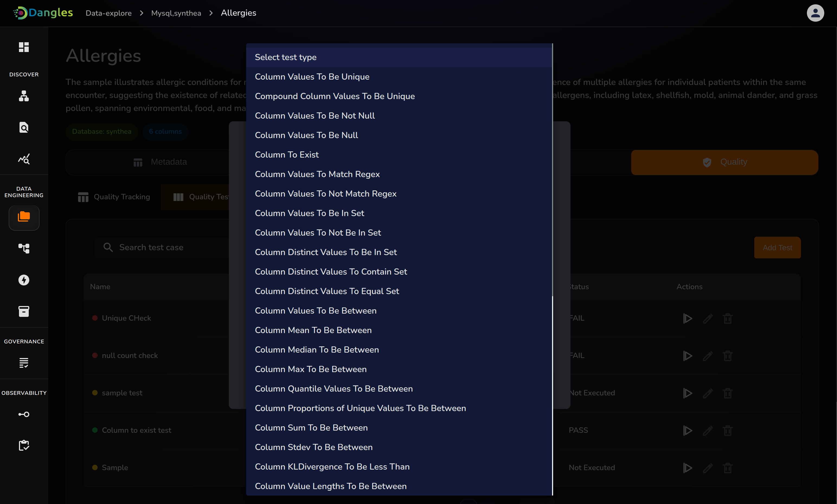Image resolution: width=837 pixels, height=504 pixels.
Task: Open the orange folder icon in Data Engineering
Action: [24, 217]
